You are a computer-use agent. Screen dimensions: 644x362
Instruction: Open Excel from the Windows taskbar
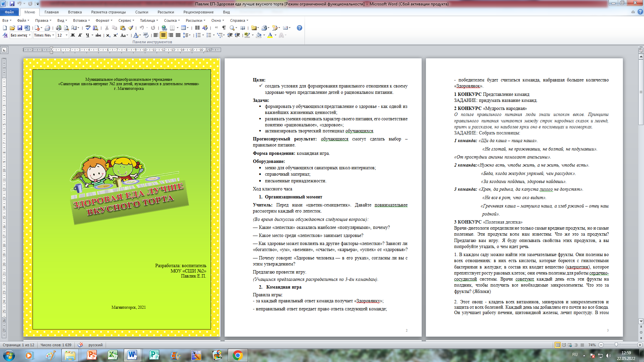pos(112,355)
